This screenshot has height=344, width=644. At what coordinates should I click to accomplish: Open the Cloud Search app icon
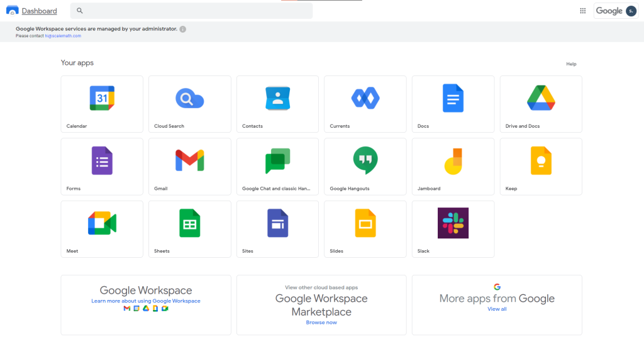coord(190,99)
